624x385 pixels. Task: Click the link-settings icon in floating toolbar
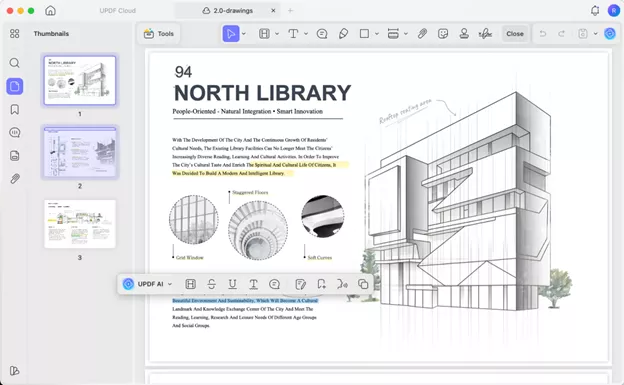(342, 284)
